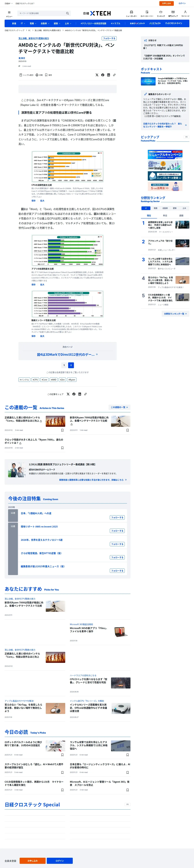This screenshot has height=868, width=194.
Task: Share on X beside この記事をシェア
Action: [x=68, y=394]
